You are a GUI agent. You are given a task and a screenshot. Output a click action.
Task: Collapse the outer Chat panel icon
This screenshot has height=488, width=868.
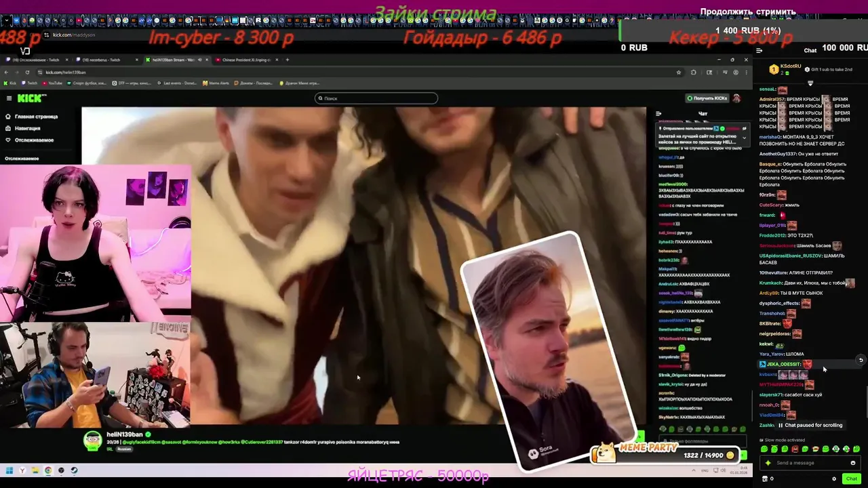759,50
